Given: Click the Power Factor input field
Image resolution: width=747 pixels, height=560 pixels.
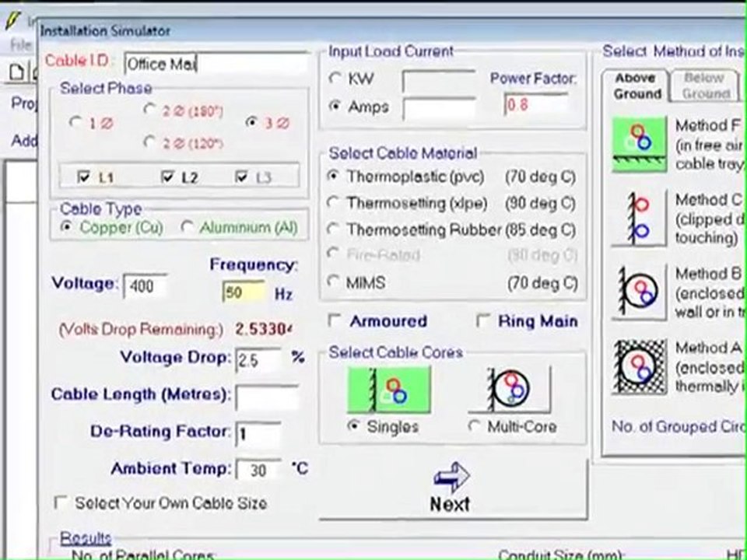Looking at the screenshot, I should click(536, 103).
